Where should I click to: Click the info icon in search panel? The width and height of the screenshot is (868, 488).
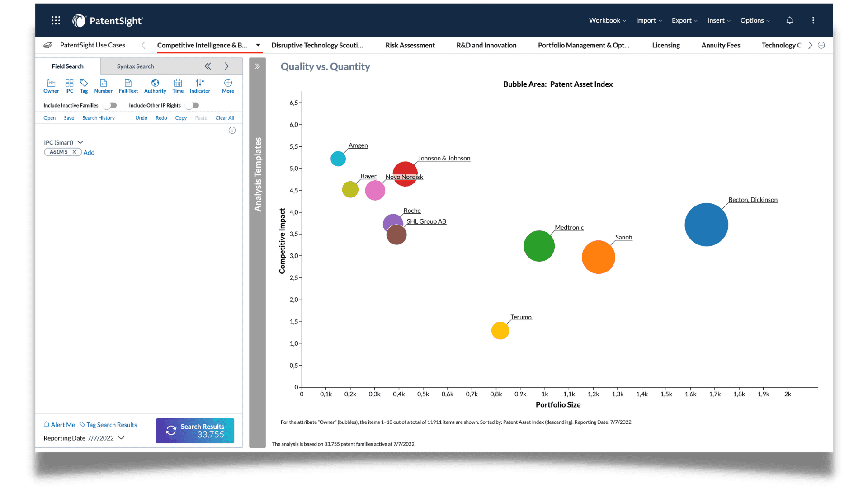(232, 131)
